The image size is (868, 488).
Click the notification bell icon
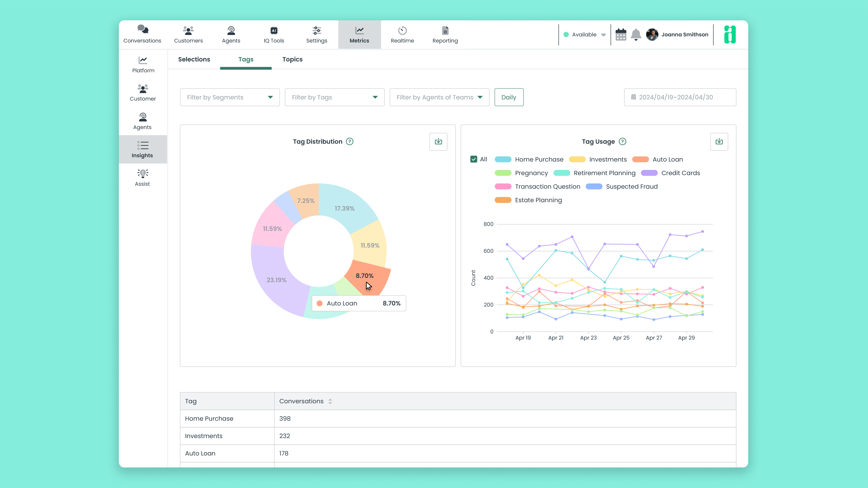pyautogui.click(x=635, y=34)
